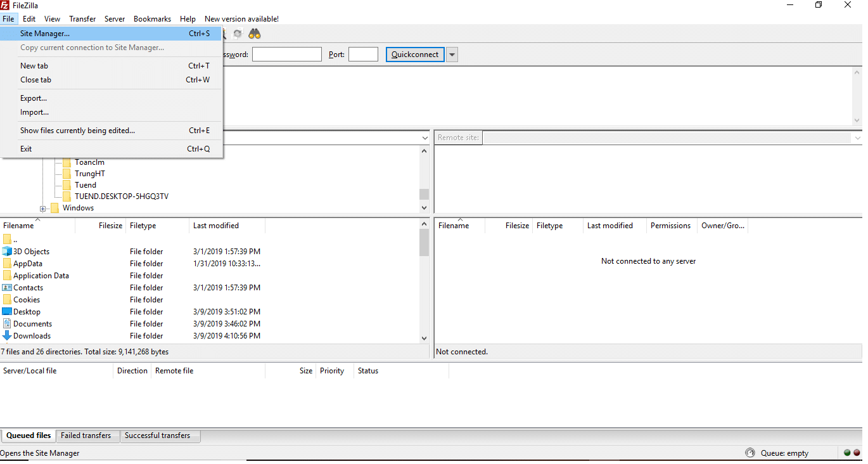Click the parent directory '..' folder icon
The image size is (868, 464).
pyautogui.click(x=7, y=240)
